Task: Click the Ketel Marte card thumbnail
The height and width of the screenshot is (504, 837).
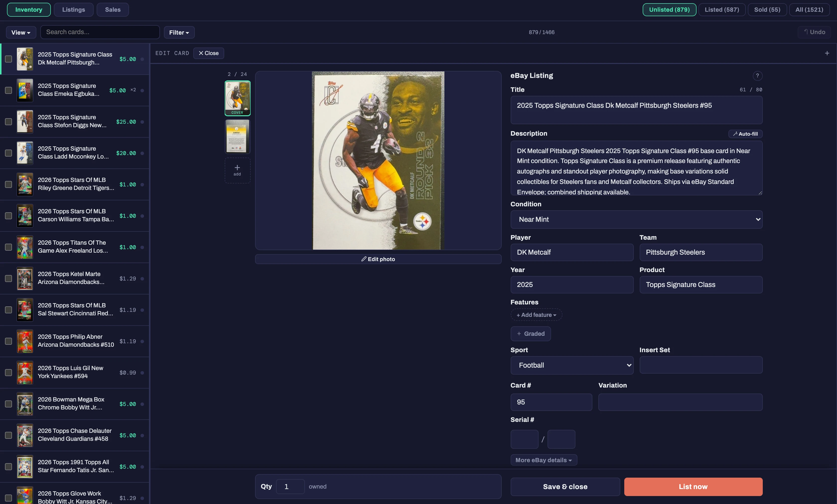Action: click(x=25, y=279)
